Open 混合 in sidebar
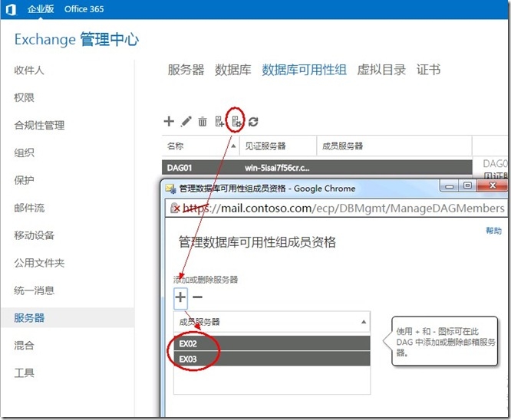The image size is (511, 420). (24, 346)
